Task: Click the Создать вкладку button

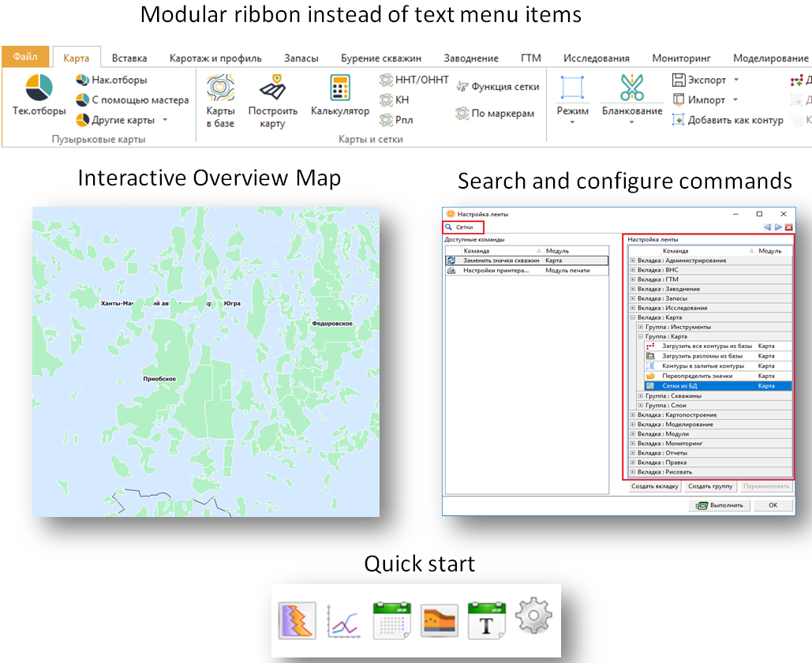Action: (655, 486)
